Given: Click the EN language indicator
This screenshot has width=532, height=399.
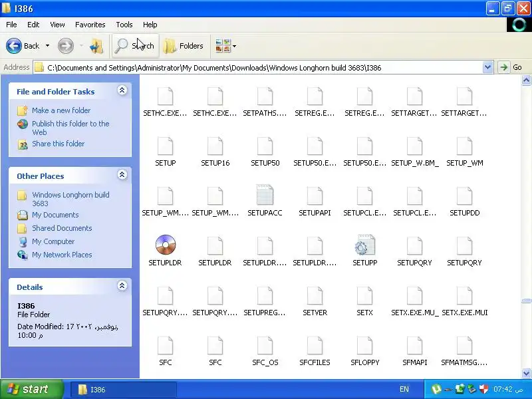Looking at the screenshot, I should 404,389.
